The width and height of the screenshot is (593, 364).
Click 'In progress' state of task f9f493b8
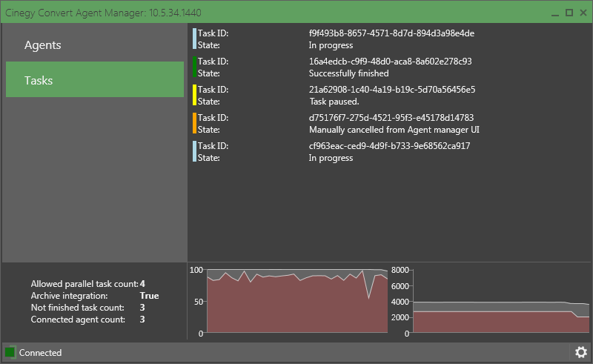(331, 45)
